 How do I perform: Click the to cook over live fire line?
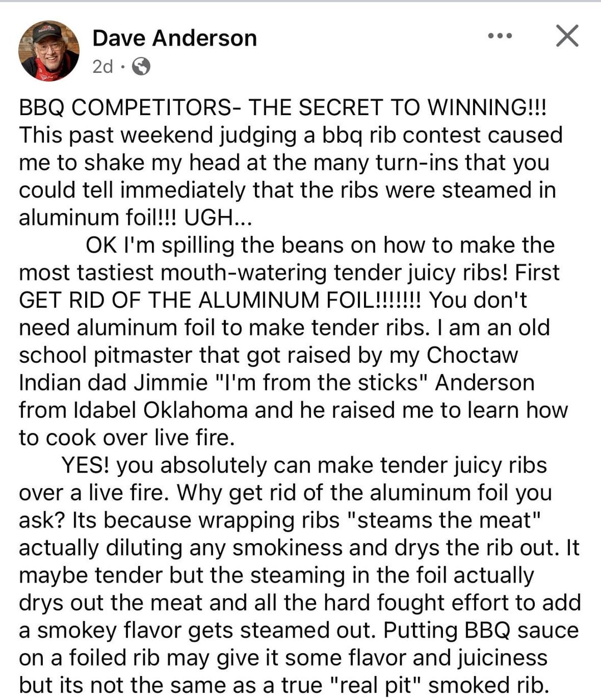click(x=127, y=438)
